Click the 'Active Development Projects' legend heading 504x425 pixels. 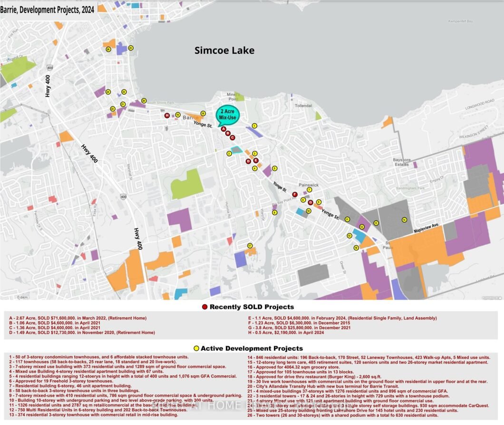coord(252,348)
